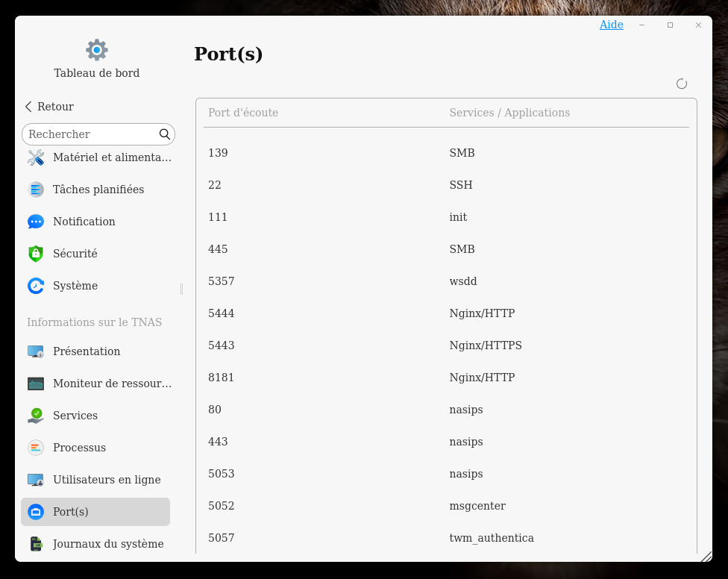Select Services in the sidebar

75,416
